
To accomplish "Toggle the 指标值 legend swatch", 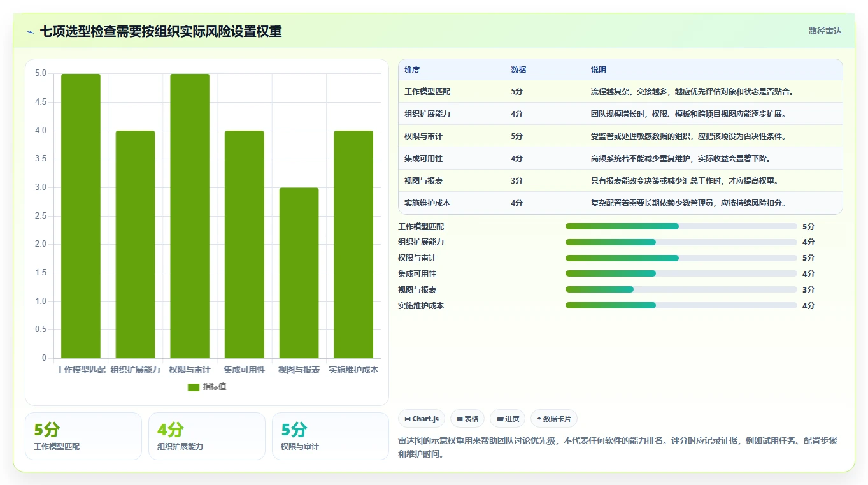I will click(x=194, y=387).
